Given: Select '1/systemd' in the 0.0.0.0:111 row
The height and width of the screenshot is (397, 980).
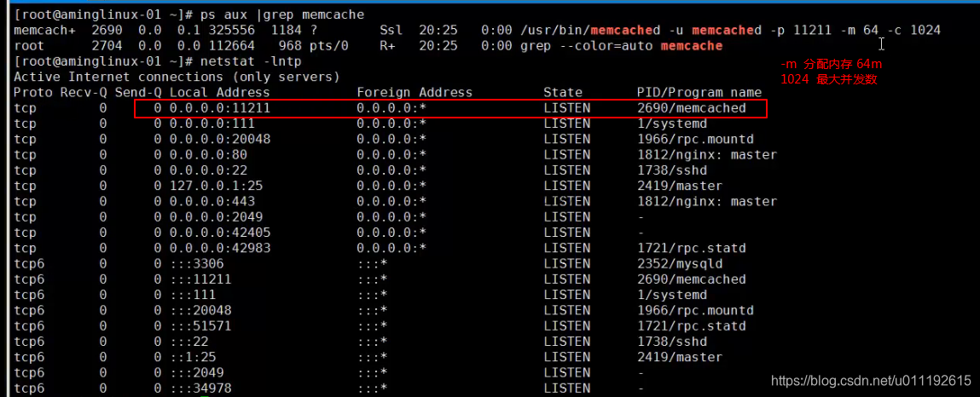Looking at the screenshot, I should pyautogui.click(x=672, y=124).
